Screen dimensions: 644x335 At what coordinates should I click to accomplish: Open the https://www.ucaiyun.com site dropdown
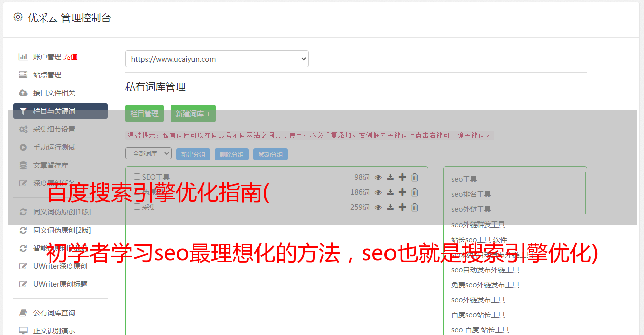(217, 59)
